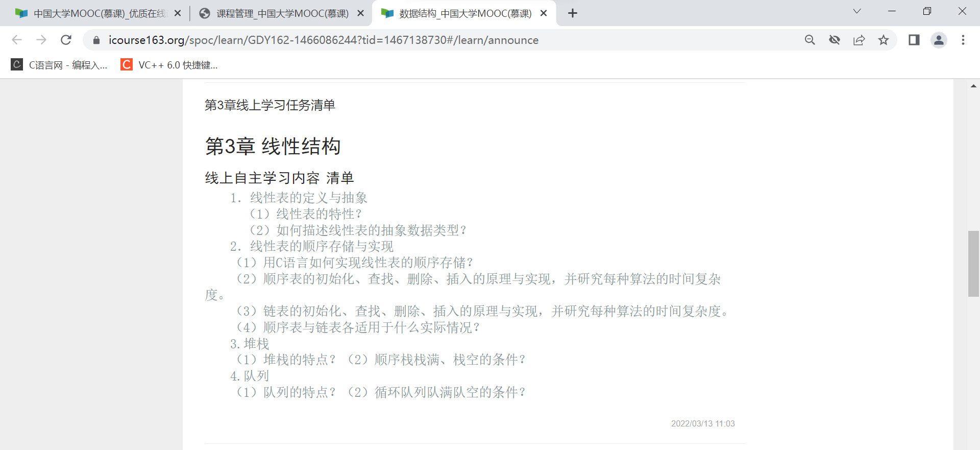Click the vertical scrollbar thumb

click(973, 264)
